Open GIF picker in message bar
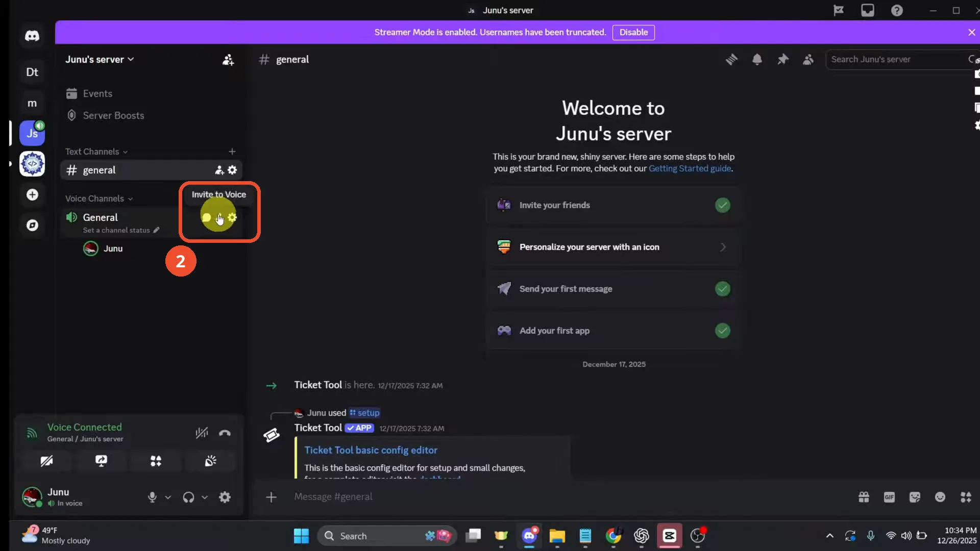The image size is (980, 551). (889, 497)
